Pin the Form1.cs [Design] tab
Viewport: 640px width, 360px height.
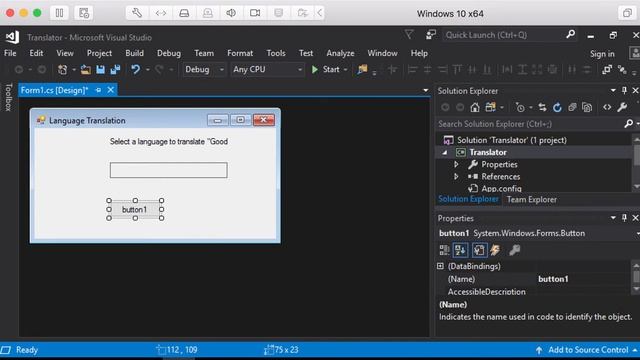point(98,90)
